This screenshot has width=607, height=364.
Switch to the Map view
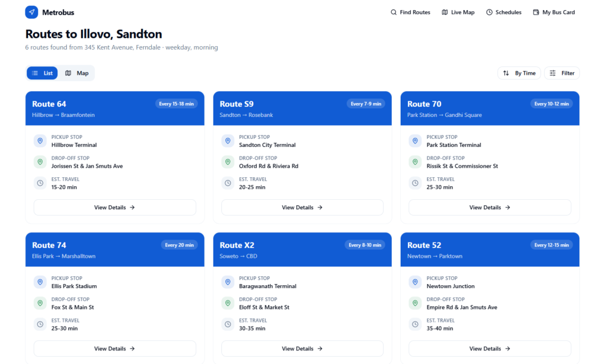(x=77, y=73)
